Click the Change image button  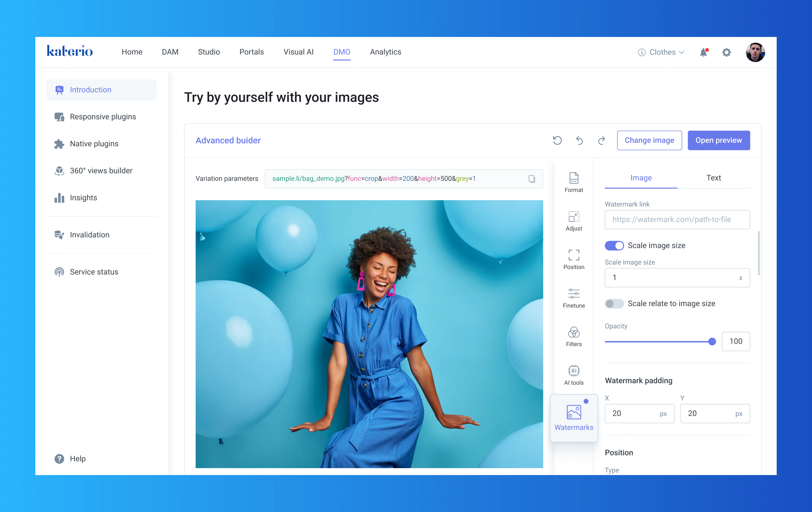pyautogui.click(x=649, y=140)
